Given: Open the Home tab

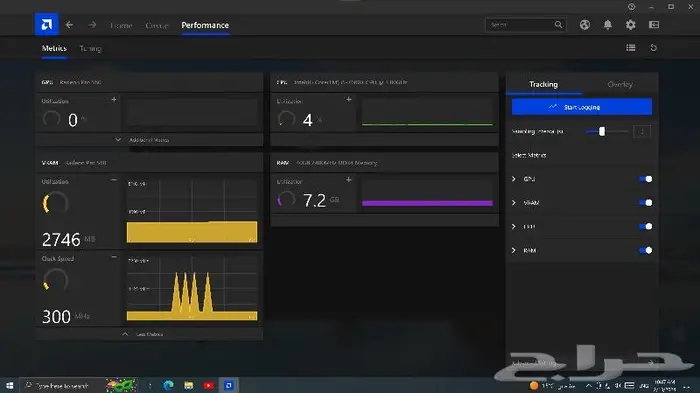Looking at the screenshot, I should tap(121, 25).
